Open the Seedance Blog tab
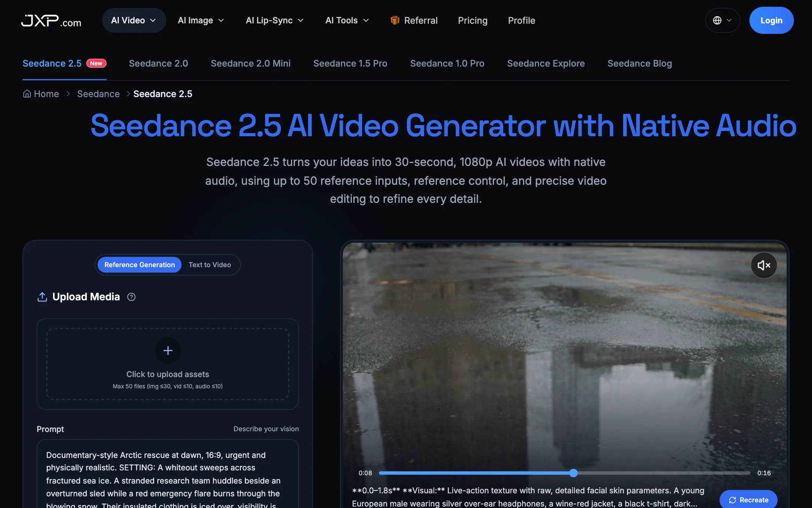 click(639, 63)
